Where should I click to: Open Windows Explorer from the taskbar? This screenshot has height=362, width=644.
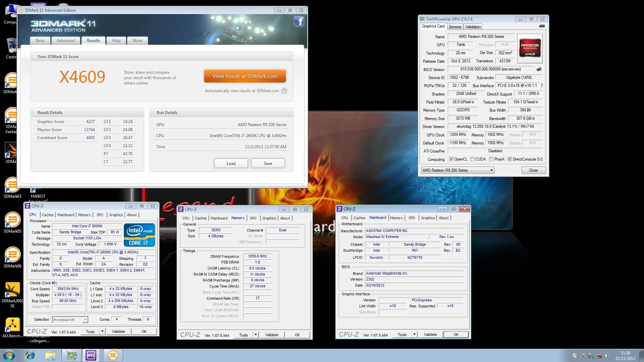coord(51,355)
